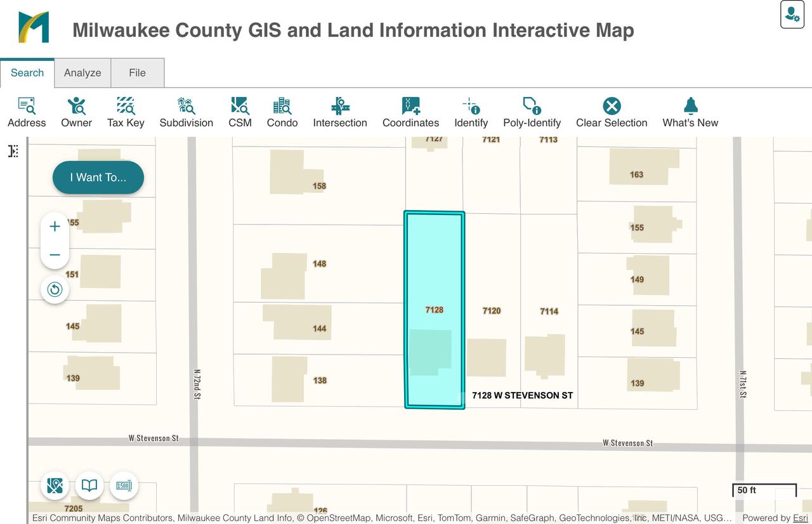Open the Intersection search tool
This screenshot has width=812, height=524.
point(340,113)
